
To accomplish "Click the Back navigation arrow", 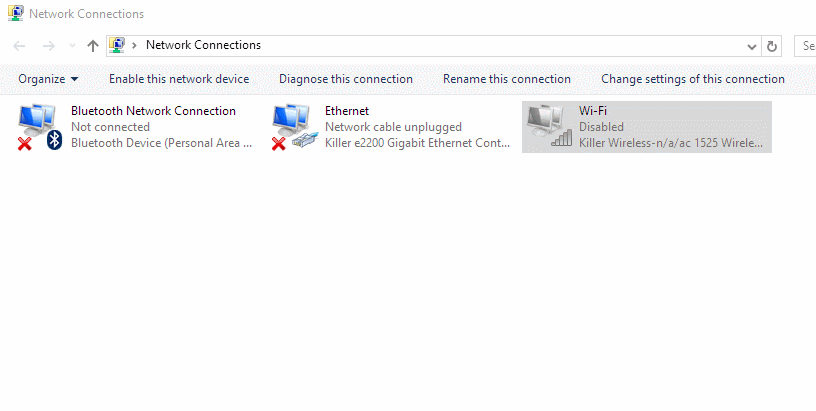I will click(x=19, y=46).
